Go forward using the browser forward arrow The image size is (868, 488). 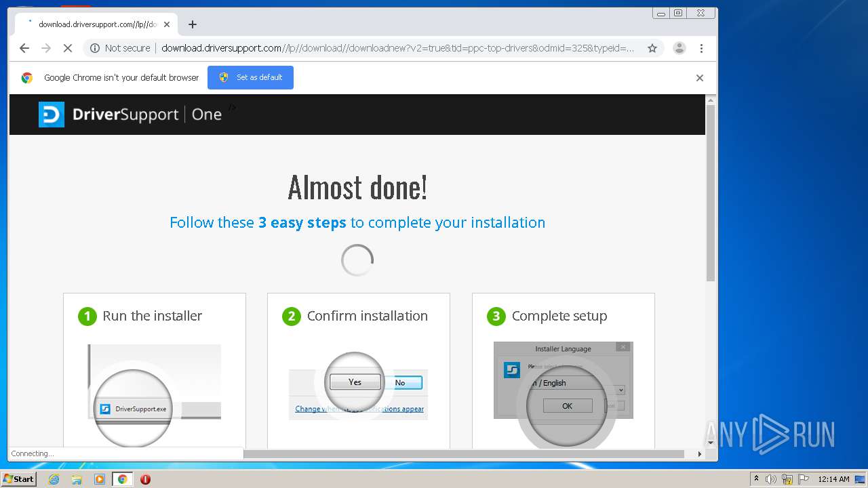click(x=46, y=48)
